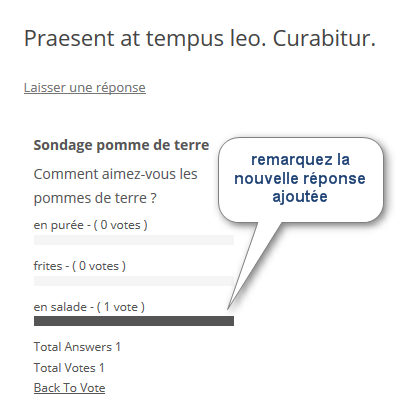Viewport: 396px width, 404px height.
Task: Open the 'Laisser une réponse' link
Action: [85, 88]
